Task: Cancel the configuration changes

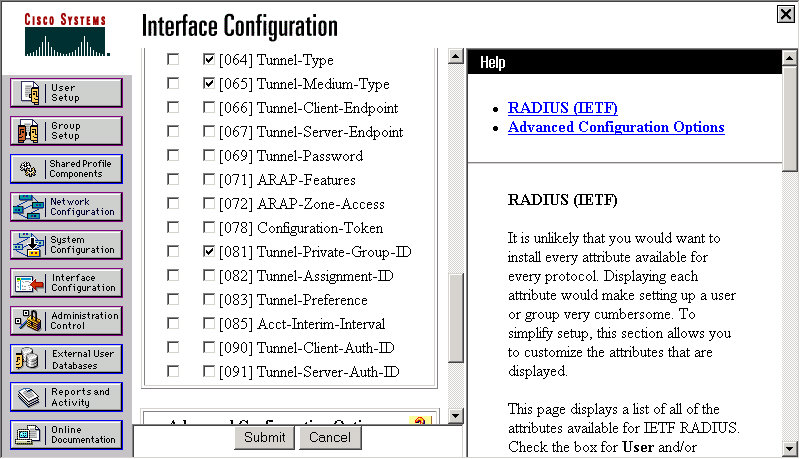Action: click(x=330, y=438)
